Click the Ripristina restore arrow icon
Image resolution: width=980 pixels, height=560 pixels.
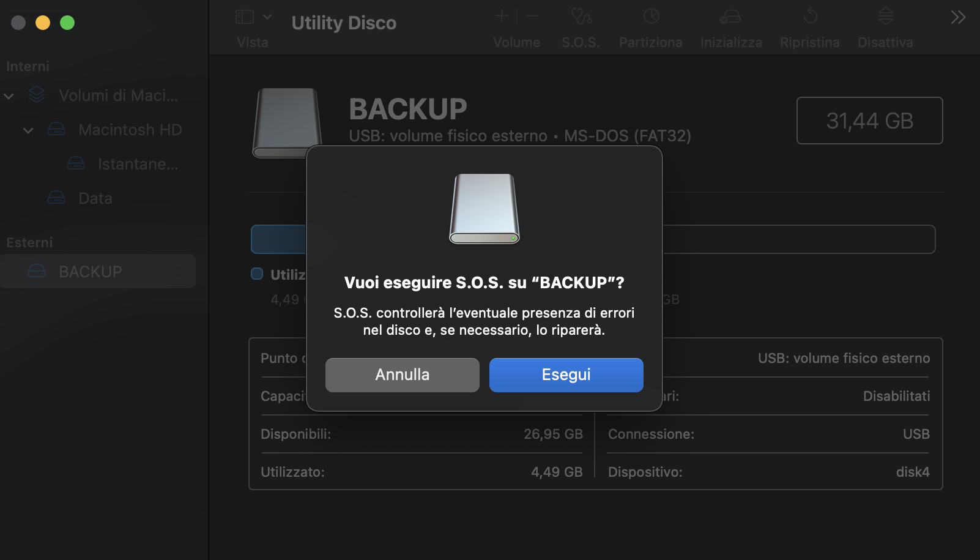(x=810, y=17)
